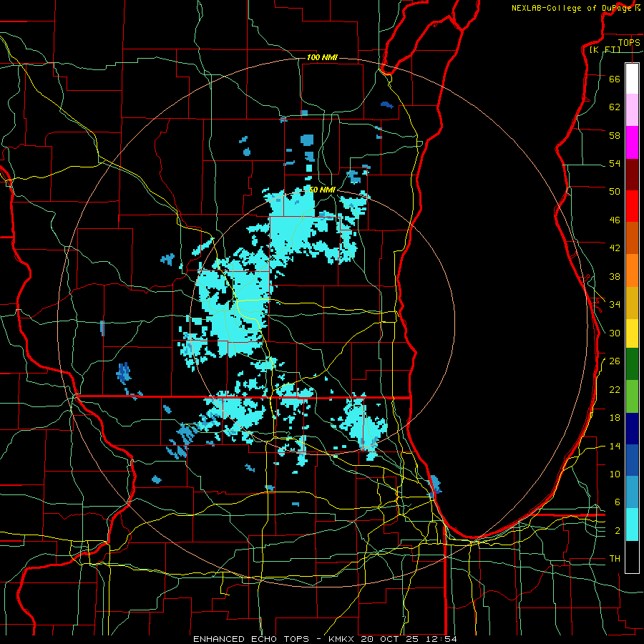Click the '50' legend value
The image size is (644, 644).
pos(615,191)
